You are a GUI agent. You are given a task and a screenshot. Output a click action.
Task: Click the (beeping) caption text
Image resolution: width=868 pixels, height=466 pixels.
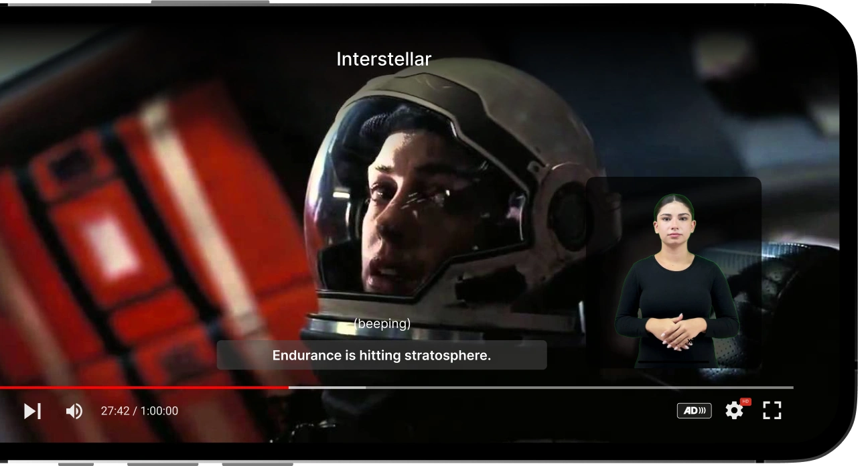(382, 324)
